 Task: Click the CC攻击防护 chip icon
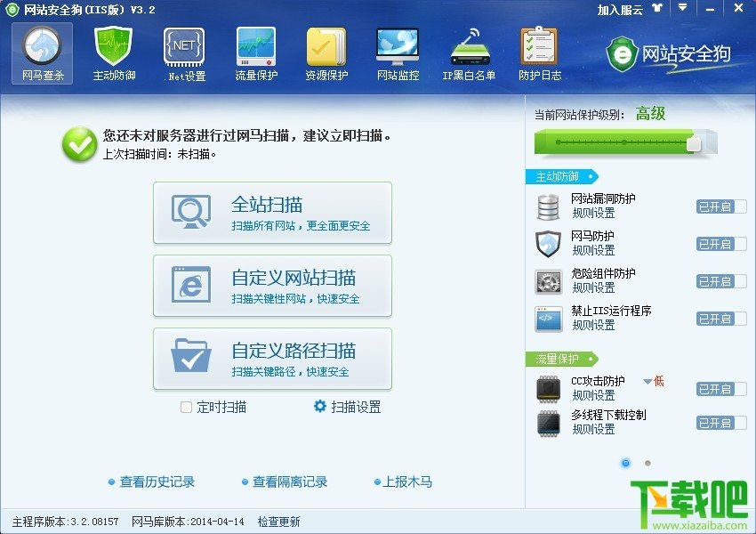point(549,389)
